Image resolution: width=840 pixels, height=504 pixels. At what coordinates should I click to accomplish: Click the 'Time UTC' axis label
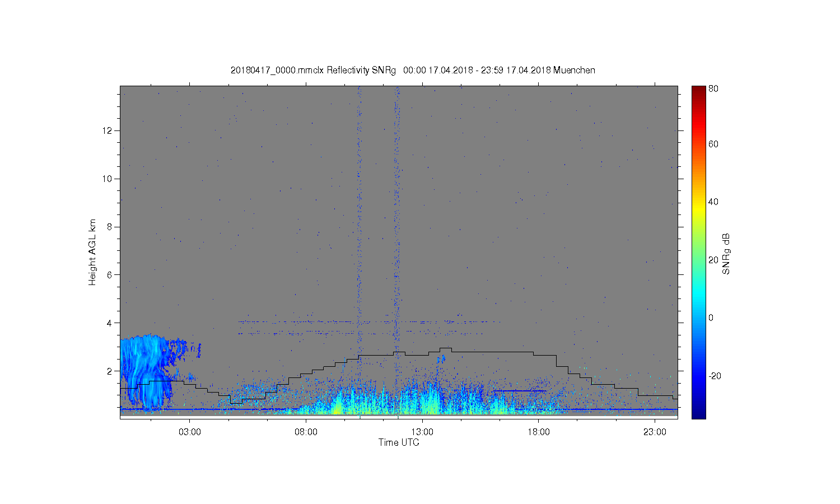click(x=399, y=442)
